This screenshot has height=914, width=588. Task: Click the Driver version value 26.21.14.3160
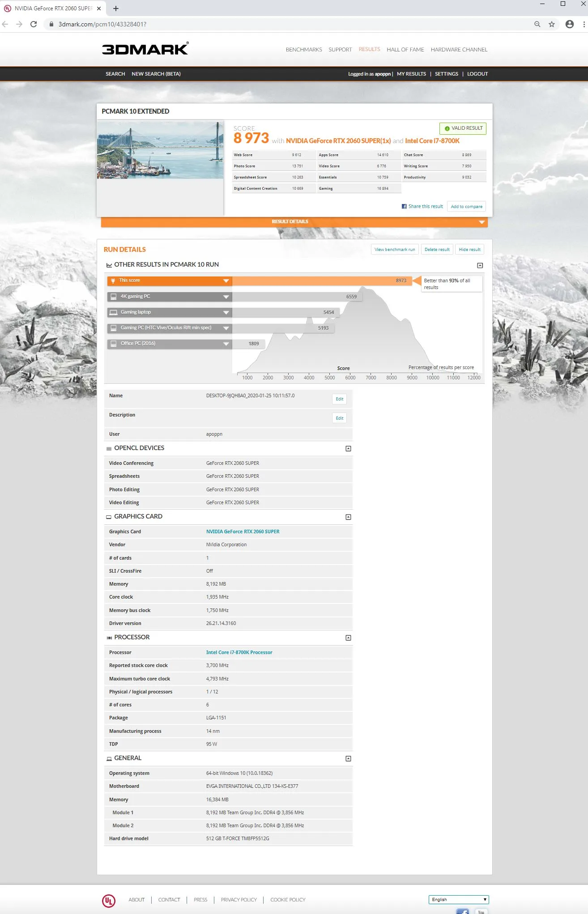point(221,623)
